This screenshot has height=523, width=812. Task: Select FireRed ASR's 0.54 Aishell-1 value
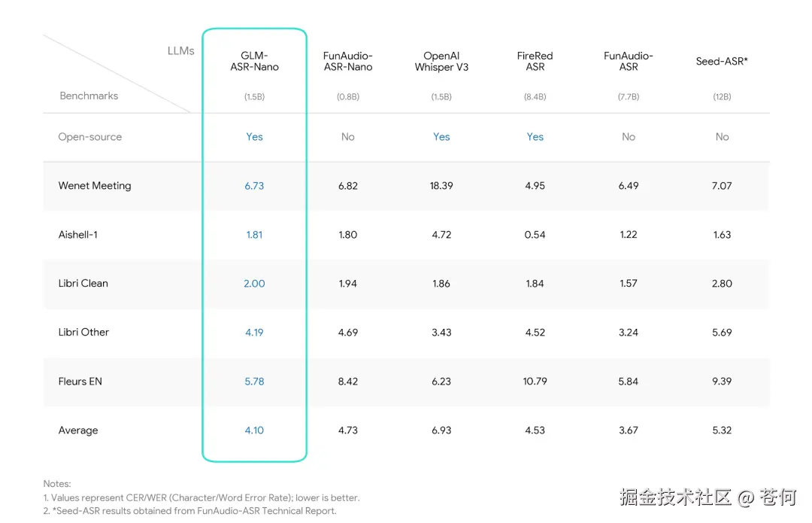[x=535, y=235]
